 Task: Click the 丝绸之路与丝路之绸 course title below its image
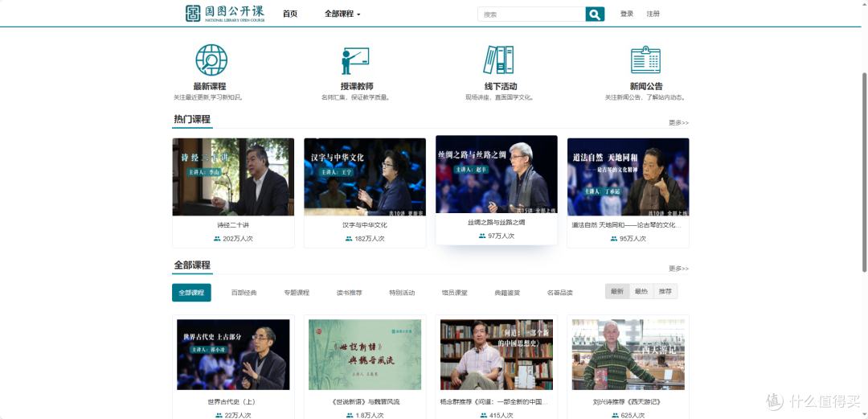497,222
